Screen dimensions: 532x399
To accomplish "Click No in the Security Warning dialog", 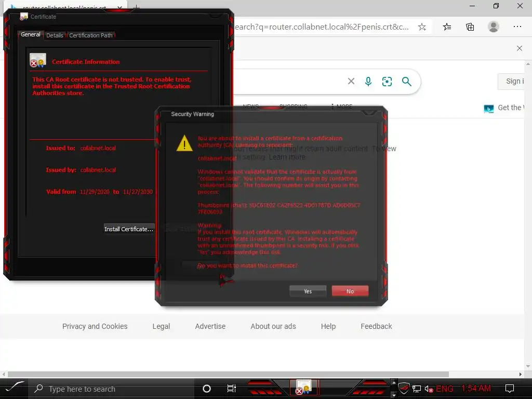I will click(350, 291).
